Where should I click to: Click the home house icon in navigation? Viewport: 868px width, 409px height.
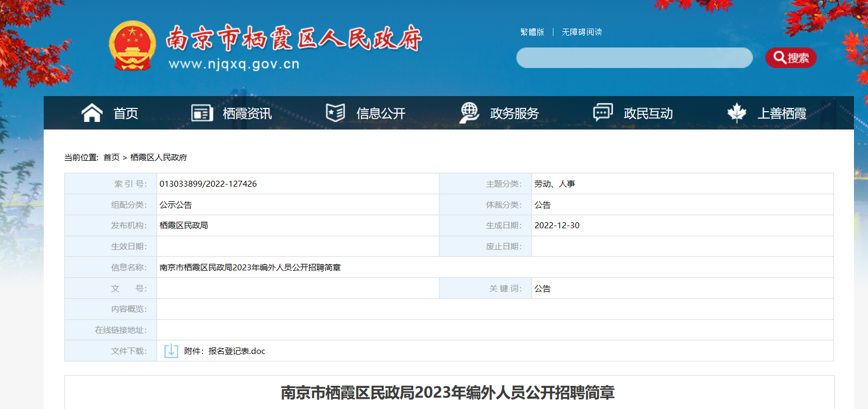click(92, 113)
